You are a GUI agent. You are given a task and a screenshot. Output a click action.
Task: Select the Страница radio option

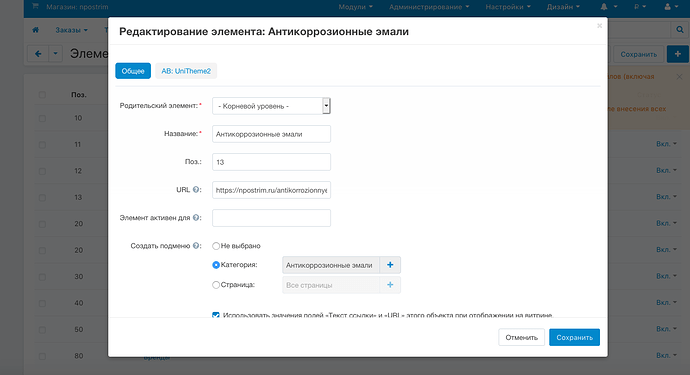tap(216, 285)
